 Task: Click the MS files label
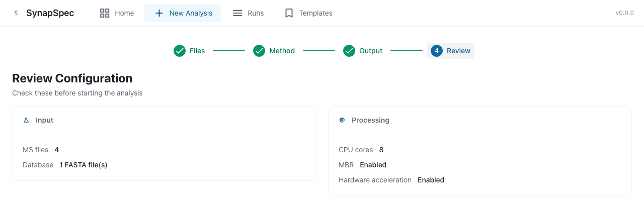(x=36, y=150)
